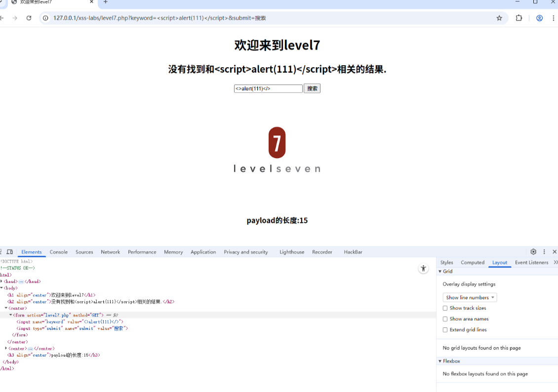Select the h2 element line in DOM
This screenshot has height=392, width=558.
tap(91, 302)
